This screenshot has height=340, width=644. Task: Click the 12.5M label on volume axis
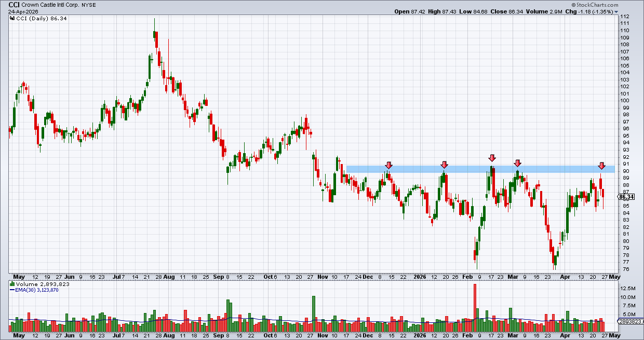[627, 288]
